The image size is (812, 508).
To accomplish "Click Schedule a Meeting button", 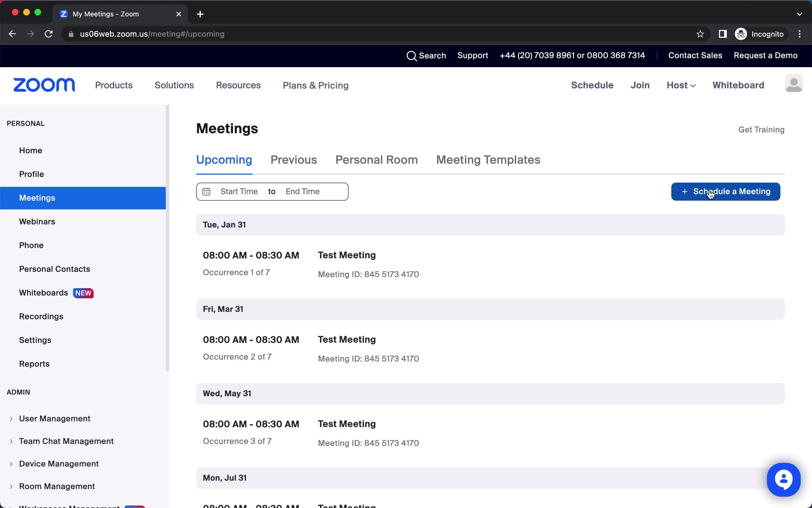I will tap(725, 192).
